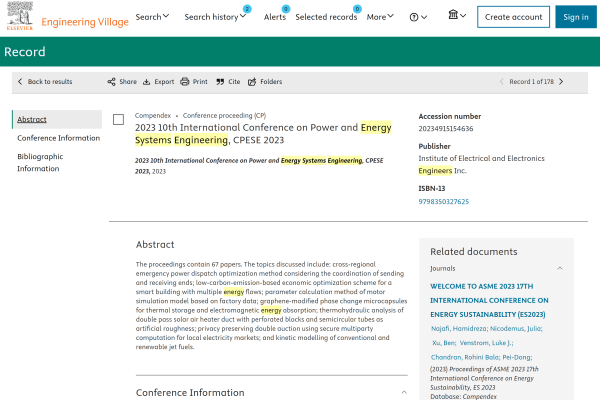Click the Related documents heading
600x400 pixels.
click(x=474, y=251)
